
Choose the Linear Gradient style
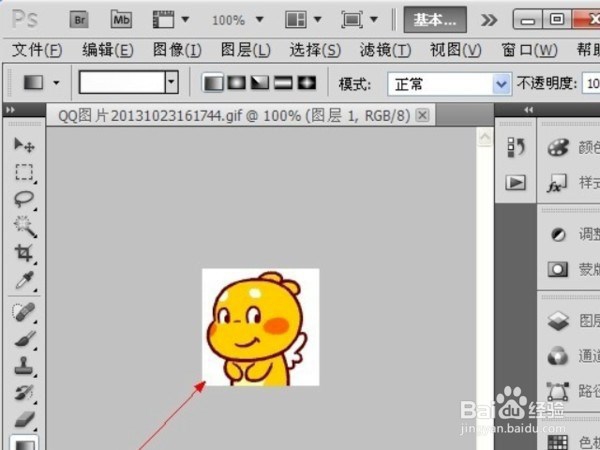pos(213,83)
